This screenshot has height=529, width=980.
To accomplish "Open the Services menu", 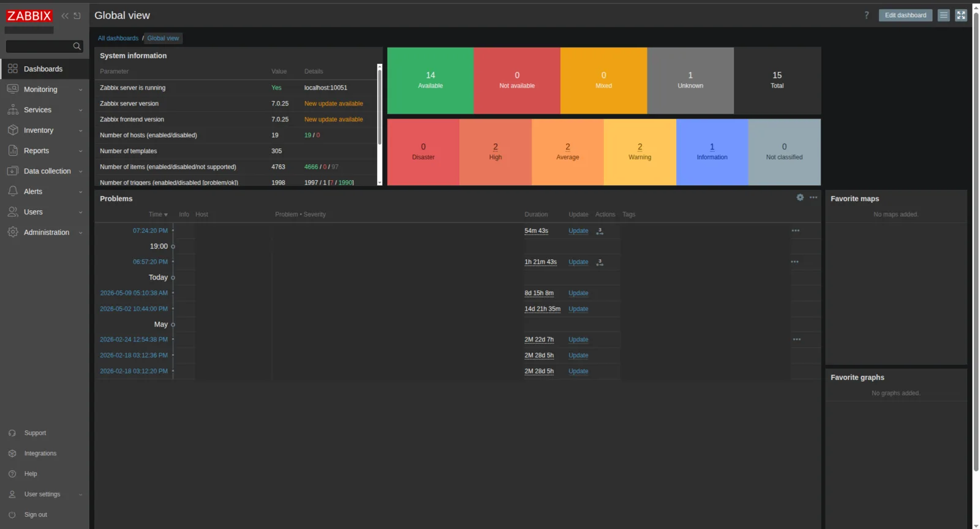I will tap(45, 110).
